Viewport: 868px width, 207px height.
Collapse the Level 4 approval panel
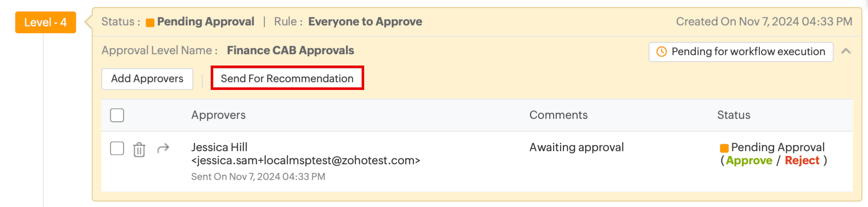[x=846, y=52]
